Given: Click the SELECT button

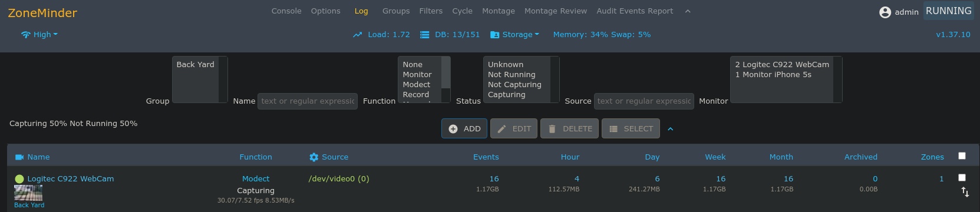Looking at the screenshot, I should pyautogui.click(x=631, y=128).
